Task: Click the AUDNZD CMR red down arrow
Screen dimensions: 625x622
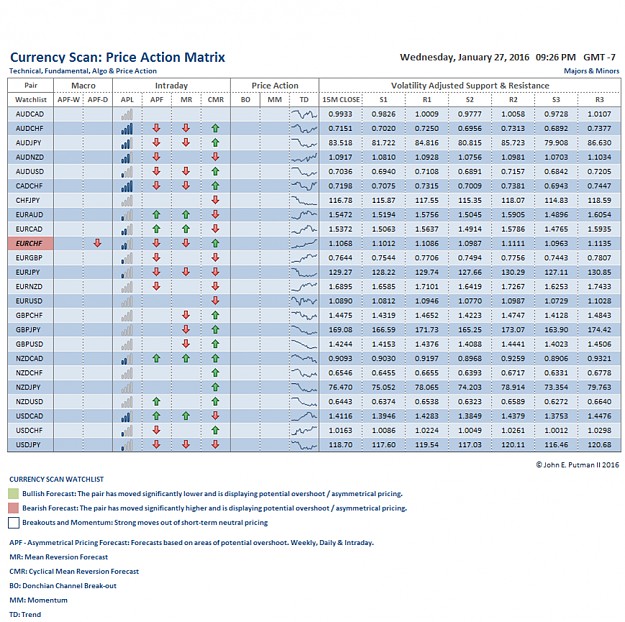Action: pyautogui.click(x=215, y=157)
